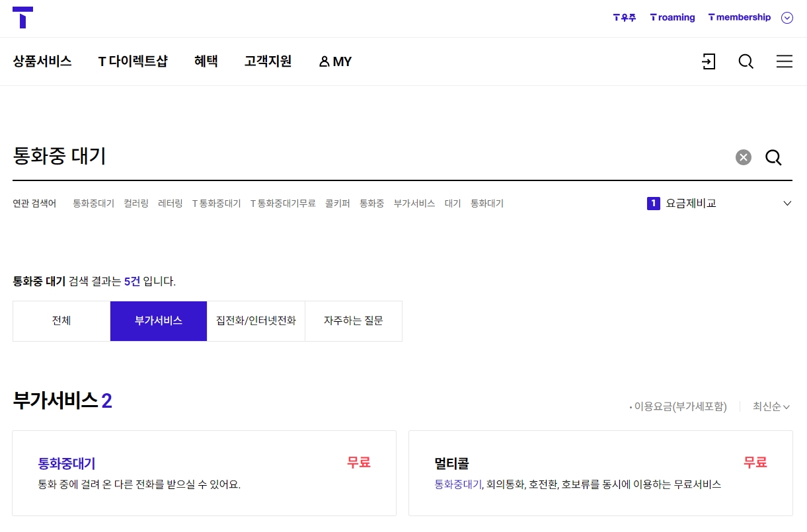Image resolution: width=807 pixels, height=532 pixels.
Task: Expand the top brand links chevron
Action: click(787, 18)
